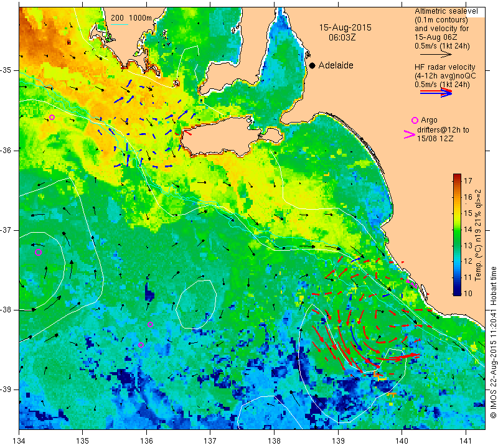Screen dimensions: 498x448
Task: Click the longitude axis label 141
Action: pyautogui.click(x=466, y=441)
